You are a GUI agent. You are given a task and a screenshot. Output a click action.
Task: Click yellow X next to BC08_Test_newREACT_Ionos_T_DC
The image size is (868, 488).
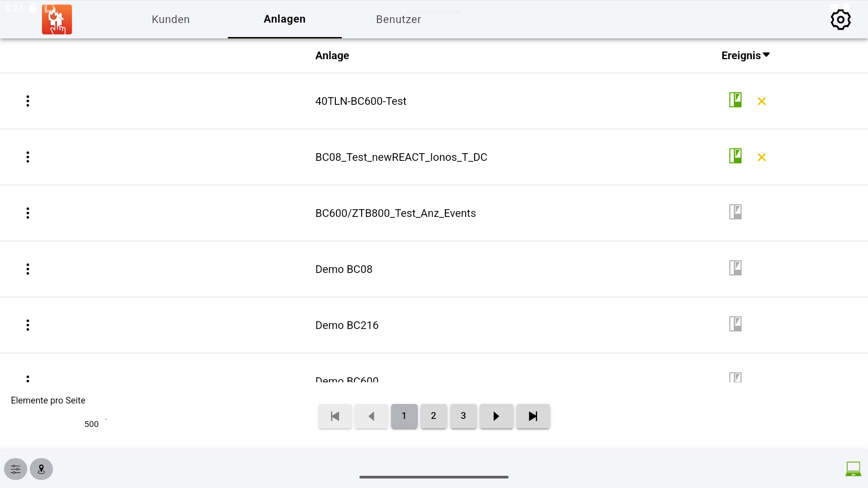[762, 157]
